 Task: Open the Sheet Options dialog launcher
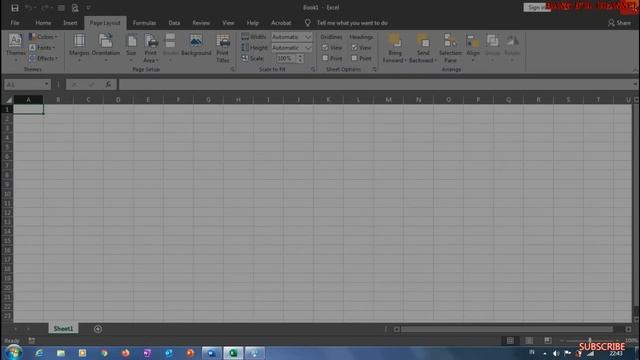point(374,70)
